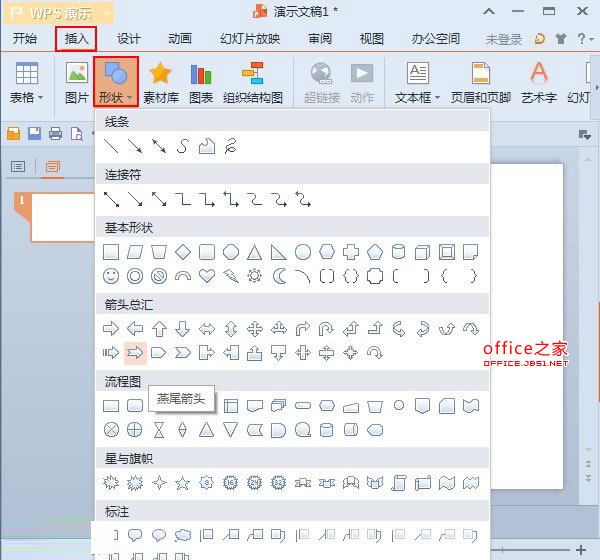The width and height of the screenshot is (600, 560).
Task: Choose the highlighted swallowtail arrow shape
Action: [x=135, y=352]
